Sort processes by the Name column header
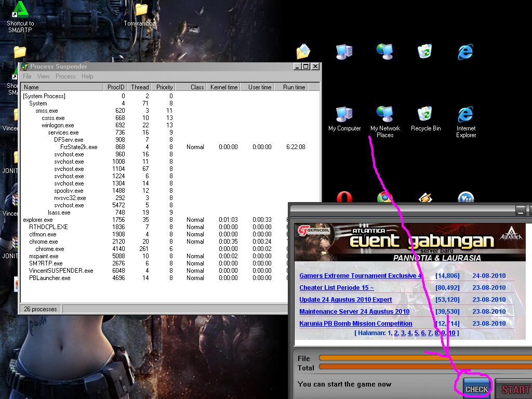This screenshot has width=532, height=399. tap(62, 87)
